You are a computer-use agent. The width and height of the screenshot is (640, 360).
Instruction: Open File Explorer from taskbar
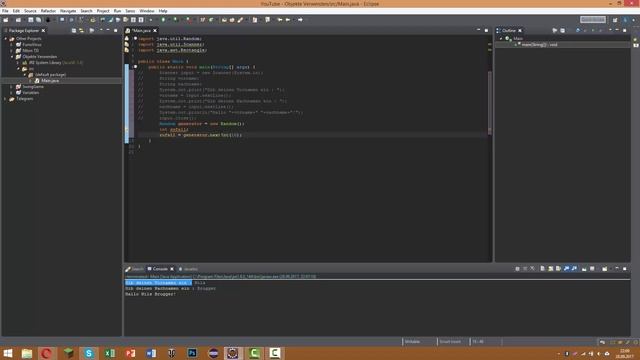[27, 353]
